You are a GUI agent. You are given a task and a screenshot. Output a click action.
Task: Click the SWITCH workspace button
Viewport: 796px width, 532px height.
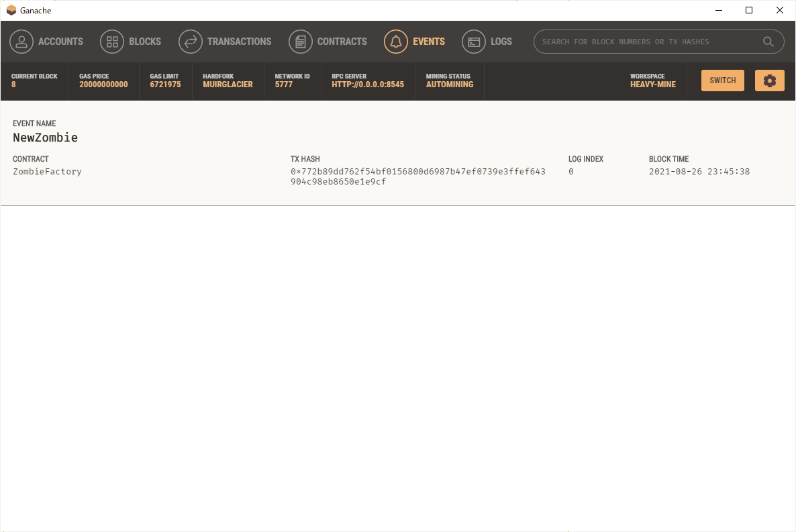tap(722, 81)
